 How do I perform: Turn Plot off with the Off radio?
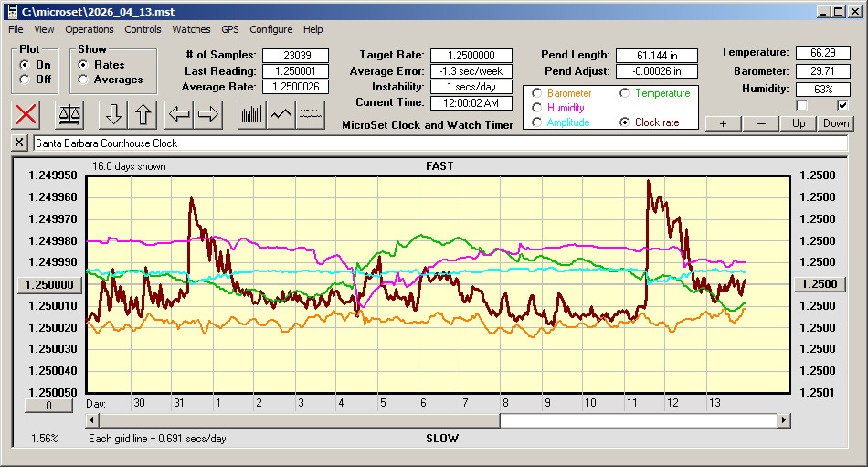click(25, 80)
